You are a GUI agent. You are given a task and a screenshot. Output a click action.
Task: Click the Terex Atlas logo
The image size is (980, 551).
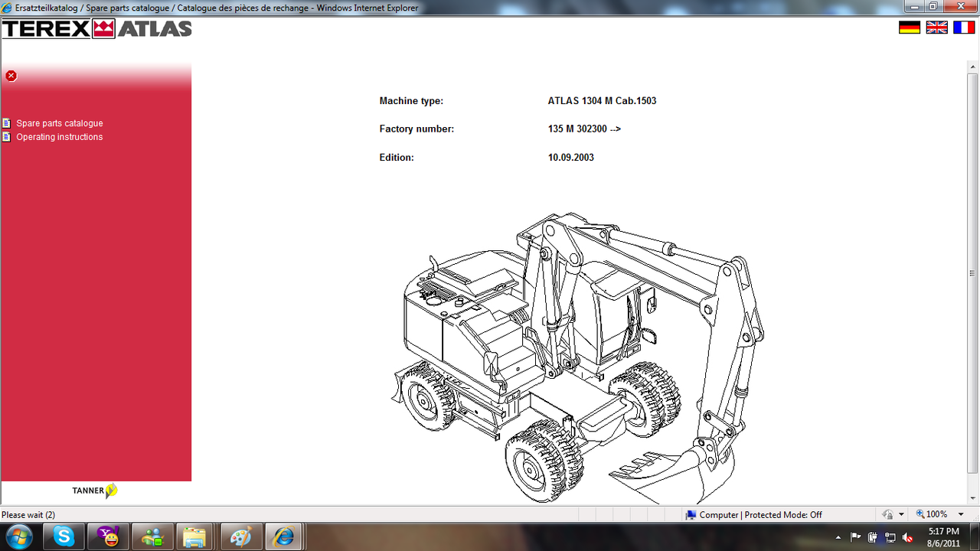click(x=96, y=29)
